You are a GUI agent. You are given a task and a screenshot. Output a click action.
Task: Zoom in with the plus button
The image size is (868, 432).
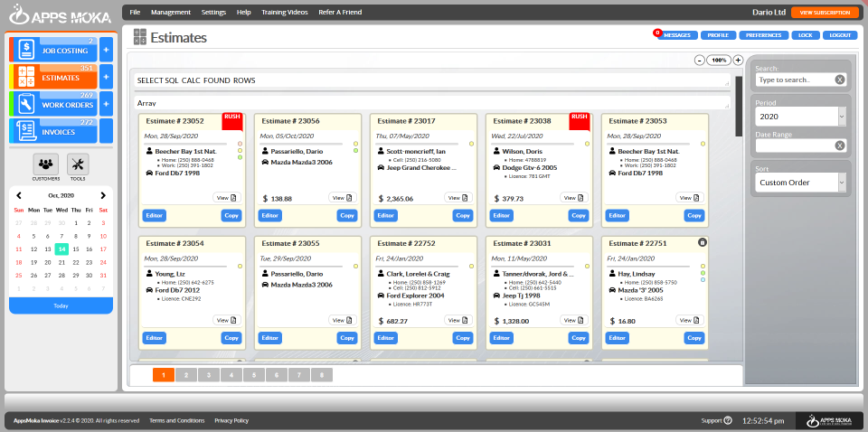(738, 61)
